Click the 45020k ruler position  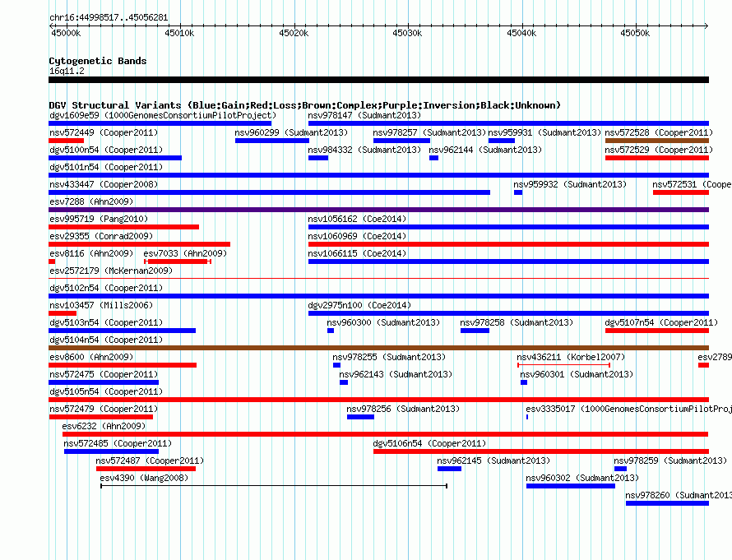click(x=294, y=33)
